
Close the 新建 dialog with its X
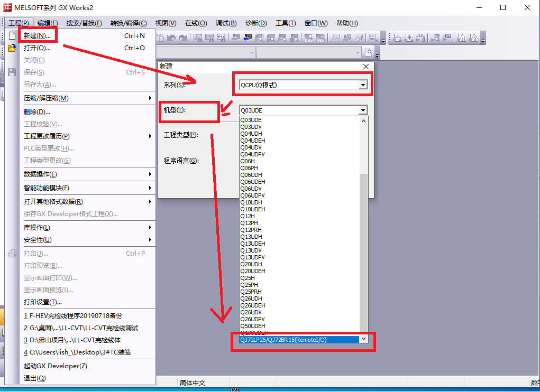pyautogui.click(x=366, y=67)
